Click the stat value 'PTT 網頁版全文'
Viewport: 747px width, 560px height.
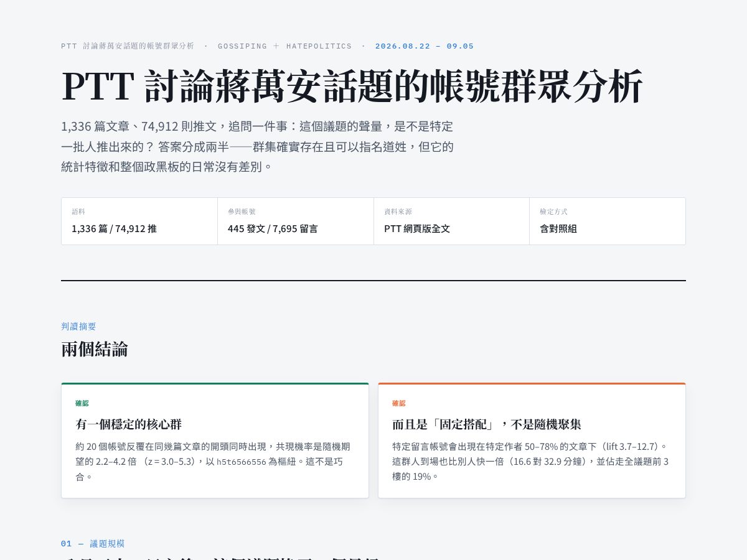(x=417, y=228)
